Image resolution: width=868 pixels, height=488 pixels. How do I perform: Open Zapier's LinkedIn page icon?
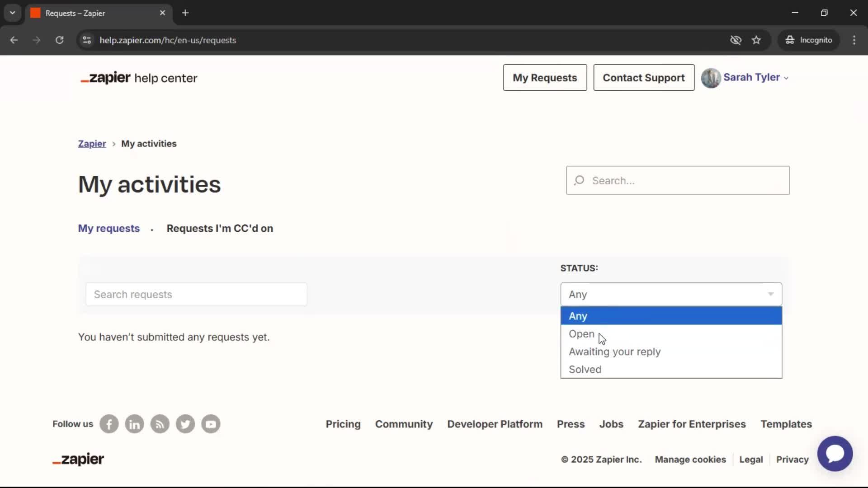134,424
